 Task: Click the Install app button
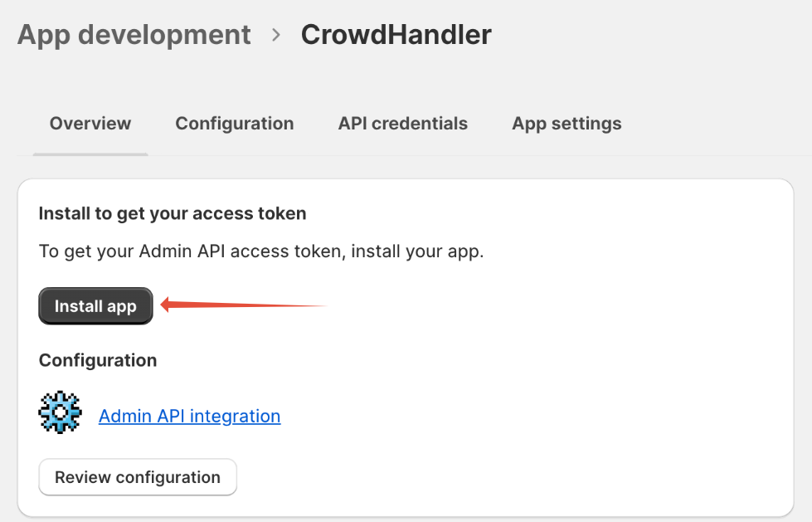click(96, 306)
